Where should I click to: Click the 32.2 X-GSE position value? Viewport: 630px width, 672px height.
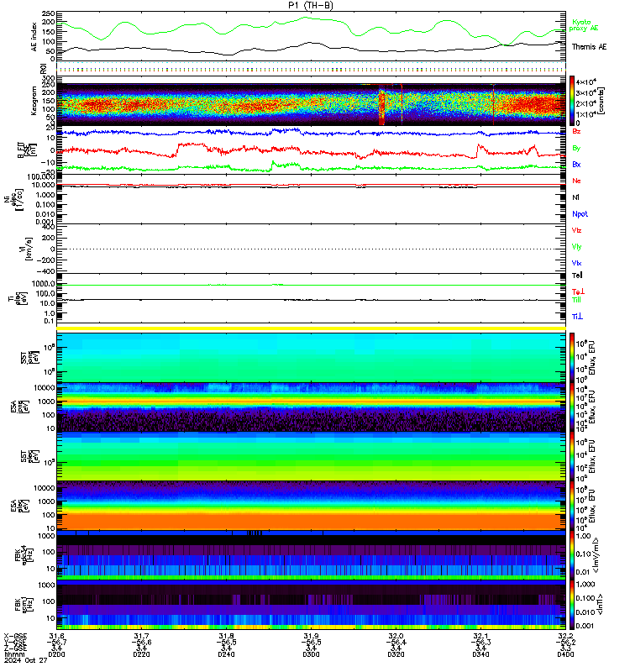565,636
